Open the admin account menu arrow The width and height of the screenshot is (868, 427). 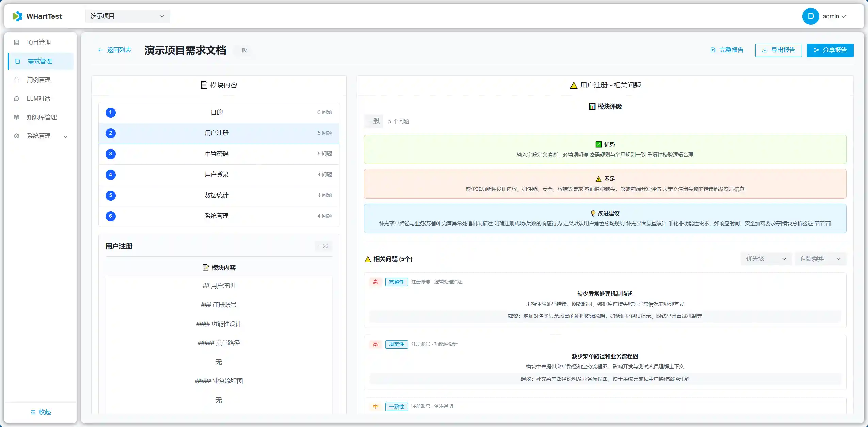point(844,16)
